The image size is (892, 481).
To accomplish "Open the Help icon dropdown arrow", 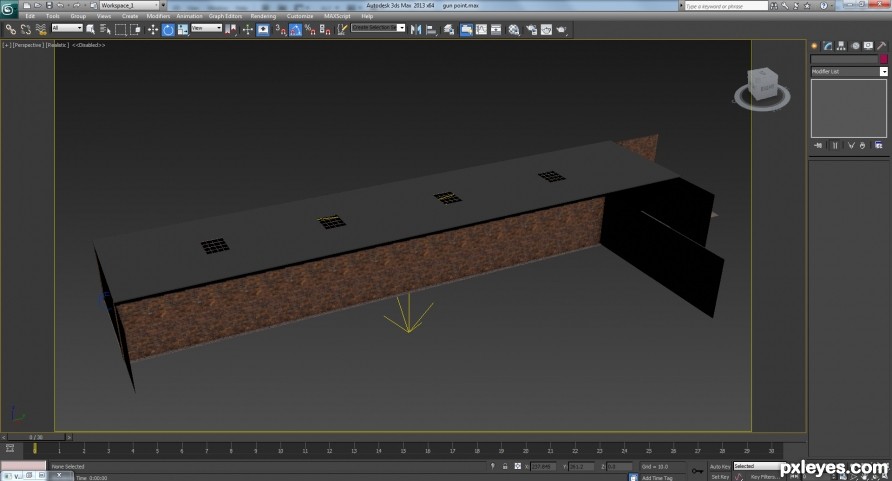I will pos(832,5).
